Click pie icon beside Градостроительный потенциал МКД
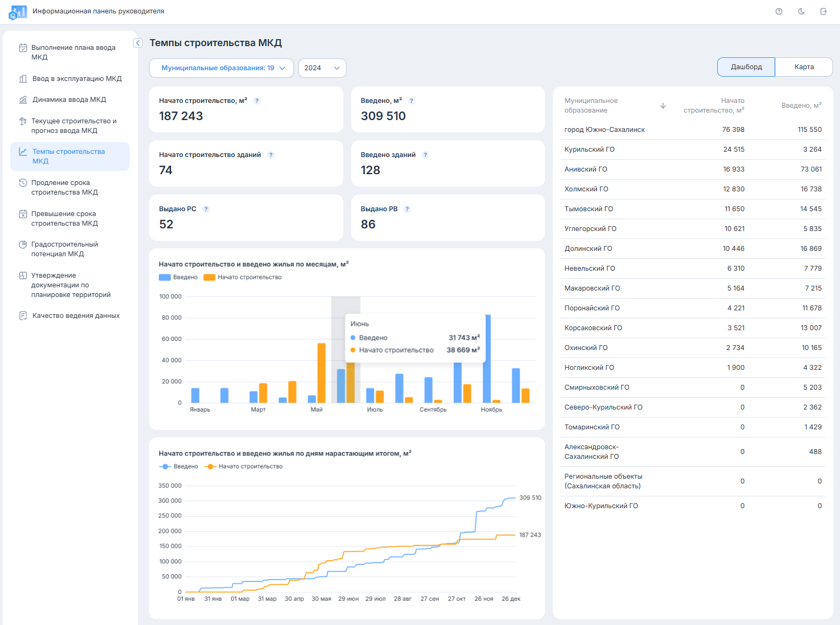The image size is (840, 625). point(23,244)
